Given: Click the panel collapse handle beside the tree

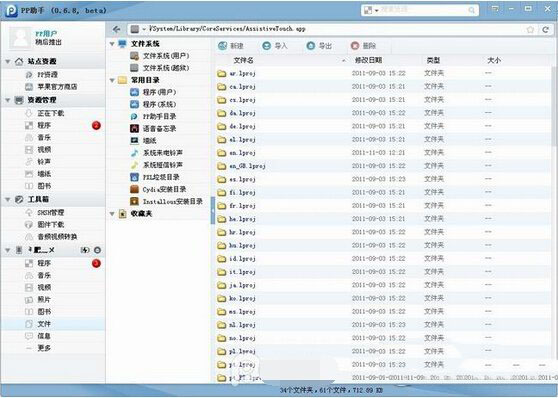Looking at the screenshot, I should 213,211.
